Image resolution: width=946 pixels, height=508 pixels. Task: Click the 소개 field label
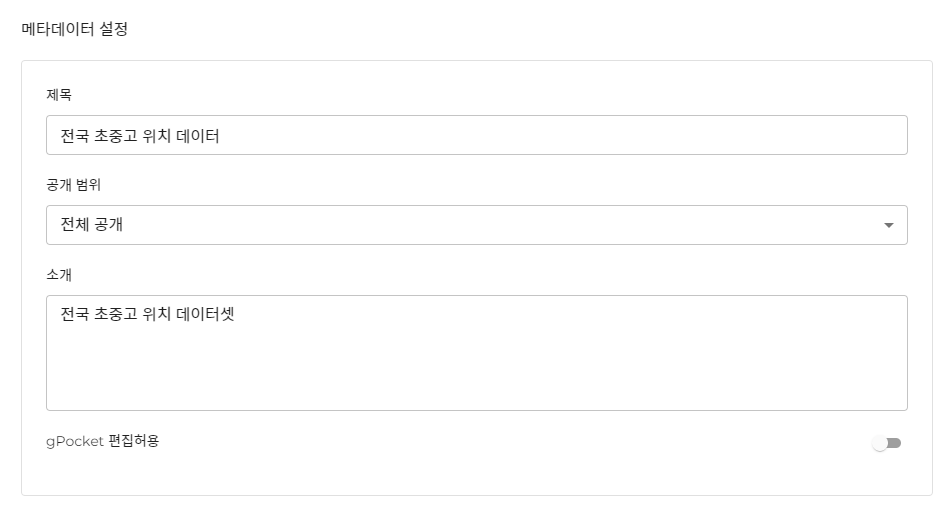tap(59, 275)
